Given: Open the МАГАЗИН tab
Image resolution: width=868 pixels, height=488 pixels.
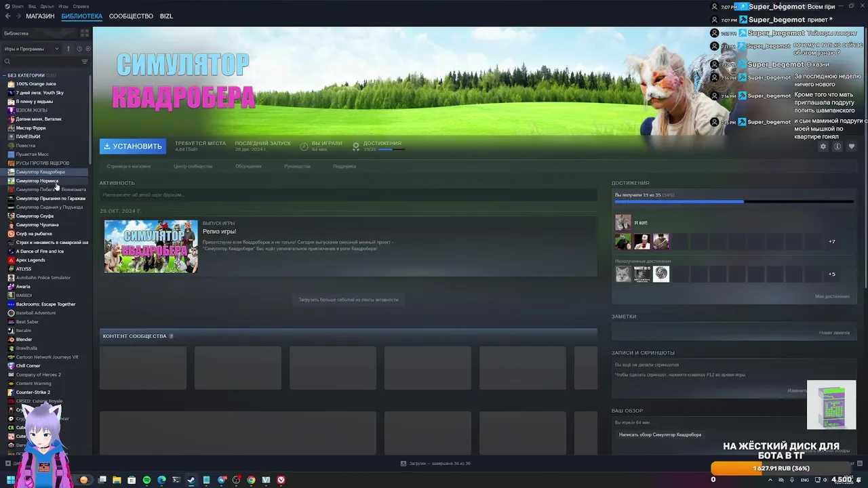Looking at the screenshot, I should 40,16.
